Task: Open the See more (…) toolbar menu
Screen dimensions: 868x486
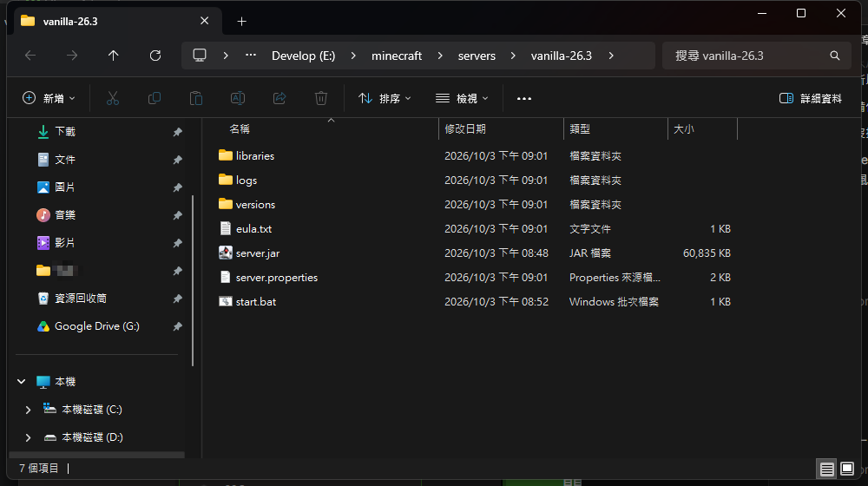Action: (x=524, y=99)
